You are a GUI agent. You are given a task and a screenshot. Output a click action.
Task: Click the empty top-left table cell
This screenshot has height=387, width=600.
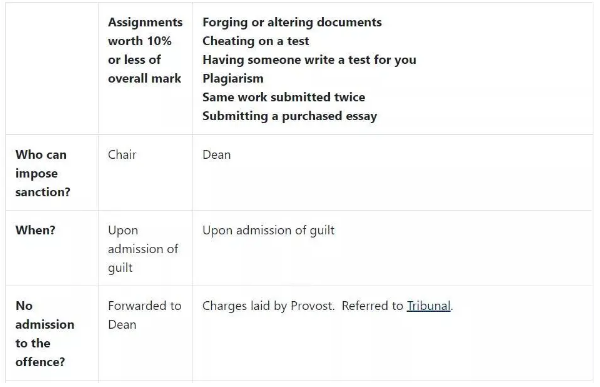[x=52, y=69]
